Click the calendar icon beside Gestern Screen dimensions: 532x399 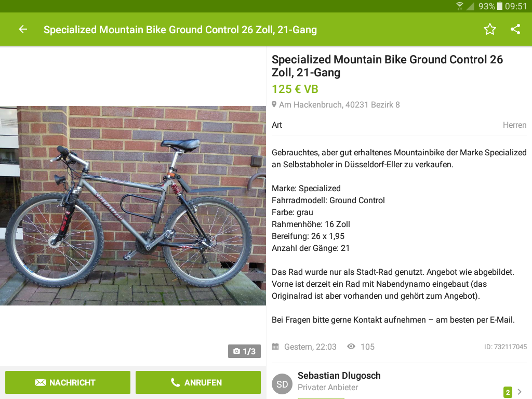click(275, 347)
